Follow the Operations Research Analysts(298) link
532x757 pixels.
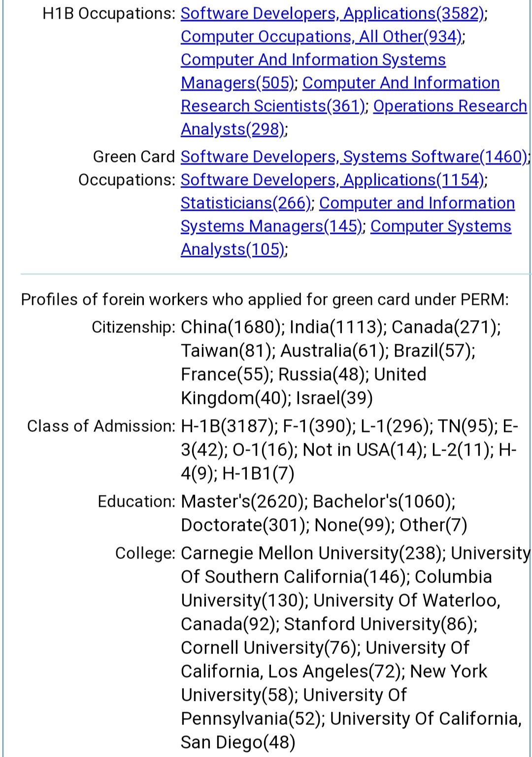coord(449,106)
